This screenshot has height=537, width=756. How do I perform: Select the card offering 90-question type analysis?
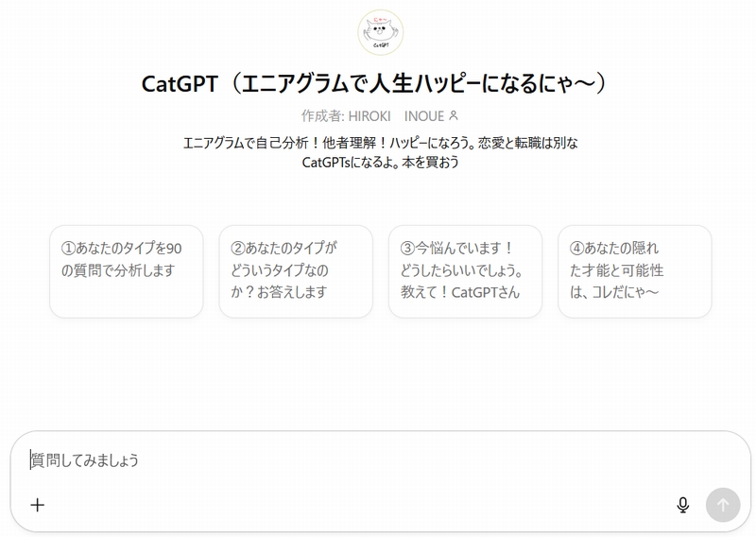tap(127, 271)
